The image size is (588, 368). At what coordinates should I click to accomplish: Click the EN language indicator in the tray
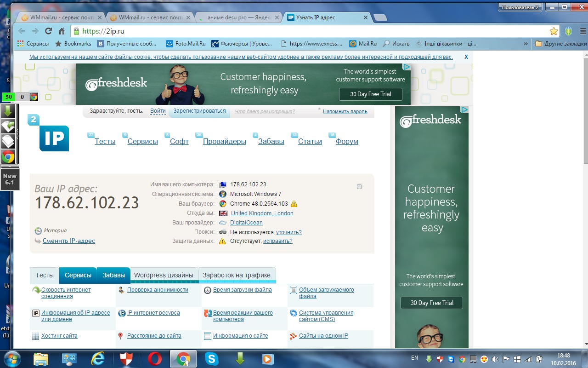tap(414, 357)
